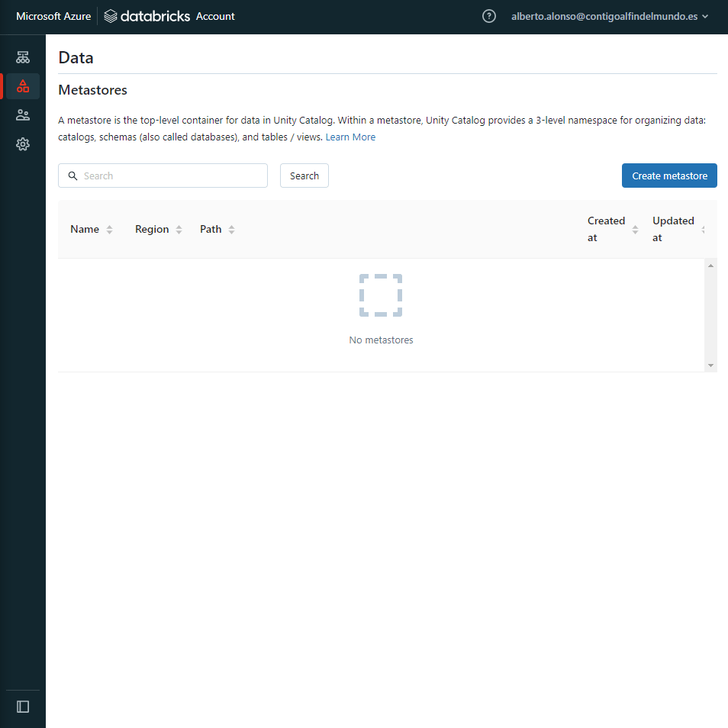
Task: Open User management sidebar icon
Action: point(23,115)
